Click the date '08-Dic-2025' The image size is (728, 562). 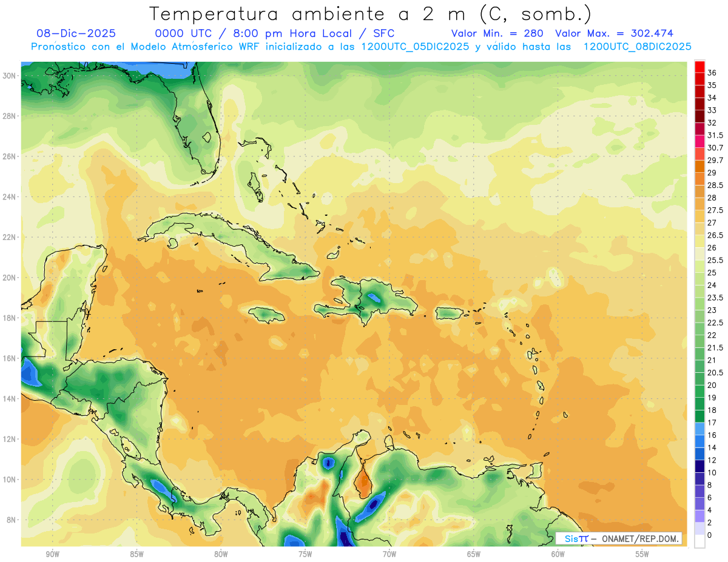(x=76, y=33)
